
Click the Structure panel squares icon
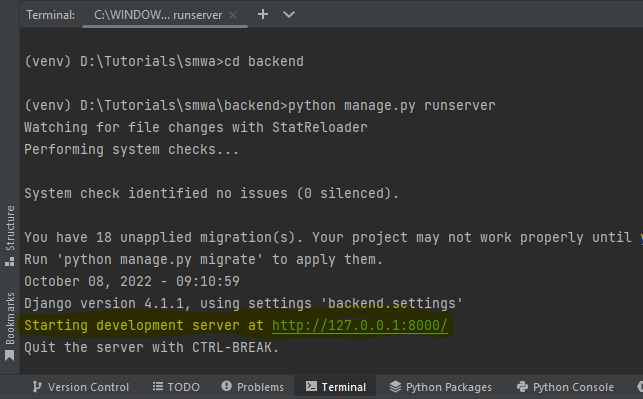pyautogui.click(x=10, y=261)
